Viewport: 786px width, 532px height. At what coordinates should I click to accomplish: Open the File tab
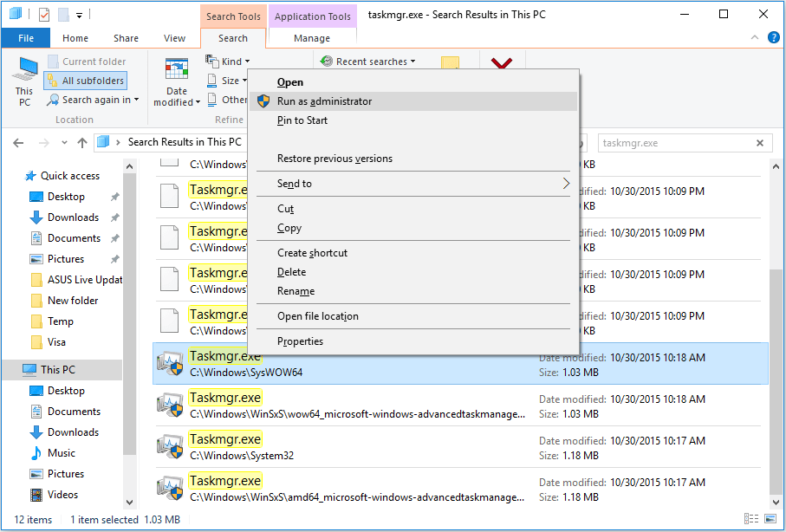point(26,38)
